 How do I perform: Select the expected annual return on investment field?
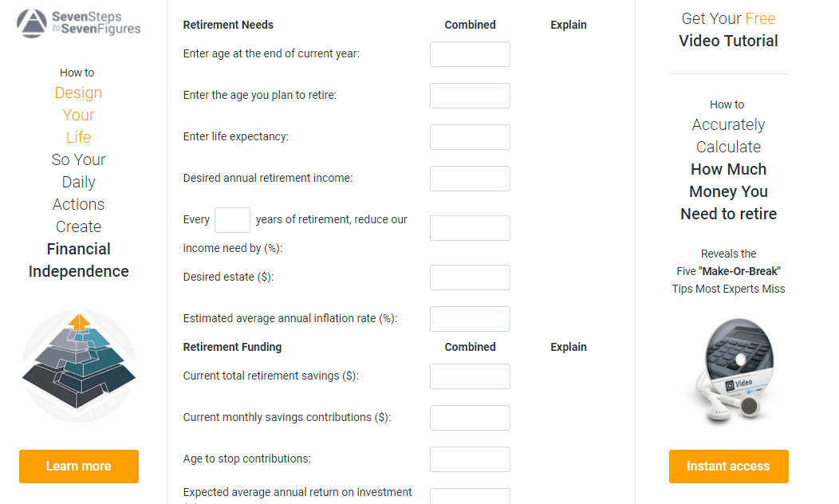[470, 496]
